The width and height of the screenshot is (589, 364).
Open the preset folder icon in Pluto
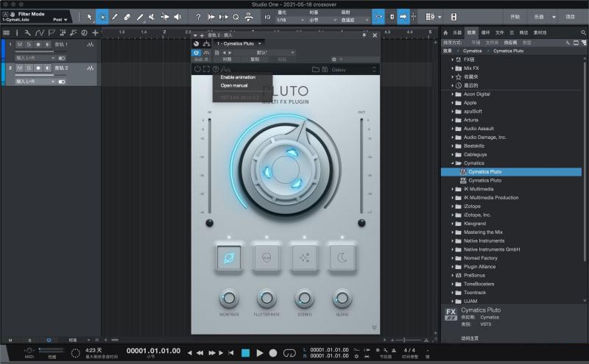(x=316, y=69)
